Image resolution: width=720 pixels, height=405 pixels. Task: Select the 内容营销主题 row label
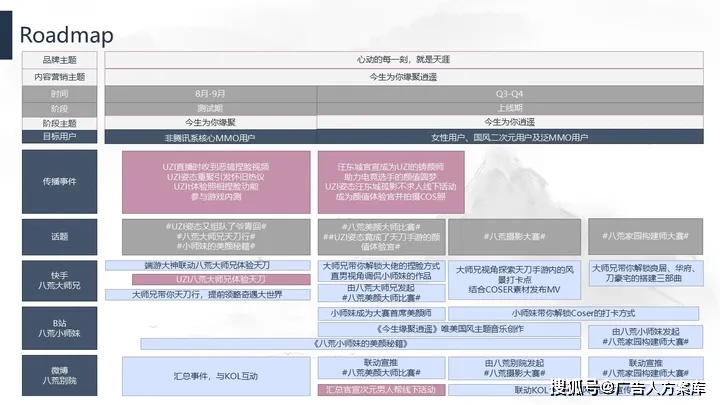[60, 77]
